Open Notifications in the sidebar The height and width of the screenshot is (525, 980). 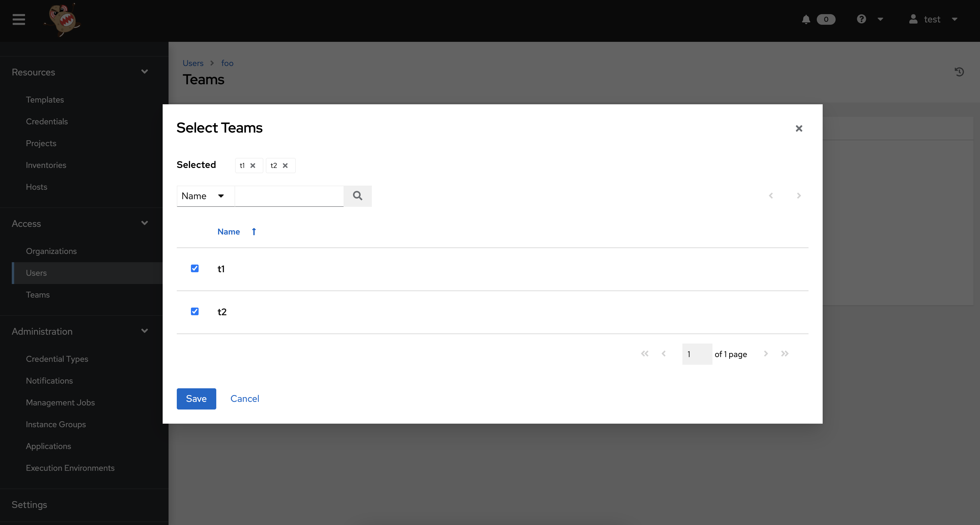50,380
